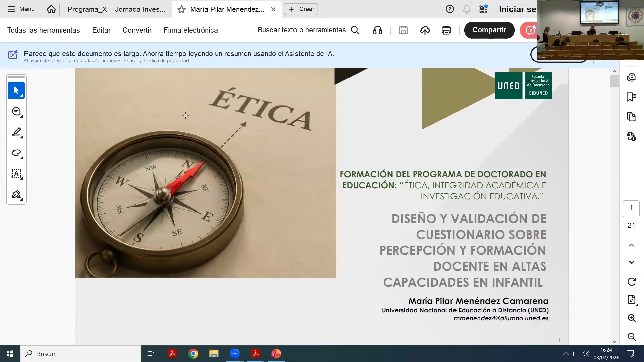Image resolution: width=644 pixels, height=362 pixels.
Task: Open Política de privacidad link
Action: pyautogui.click(x=166, y=61)
